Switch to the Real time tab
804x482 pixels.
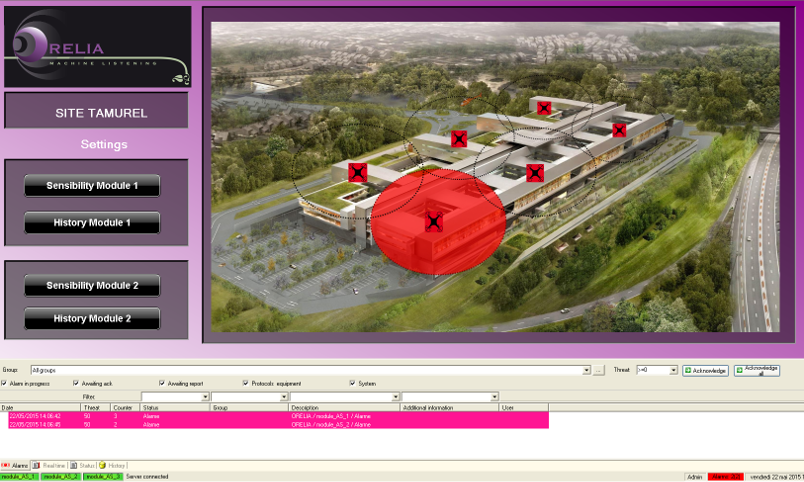pos(50,465)
